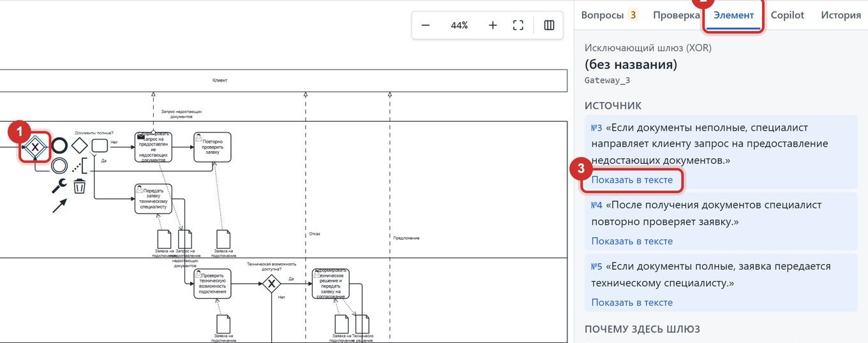Viewport: 868px width, 343px height.
Task: Select 'Проверить техническую возможность подключения' task
Action: click(213, 284)
